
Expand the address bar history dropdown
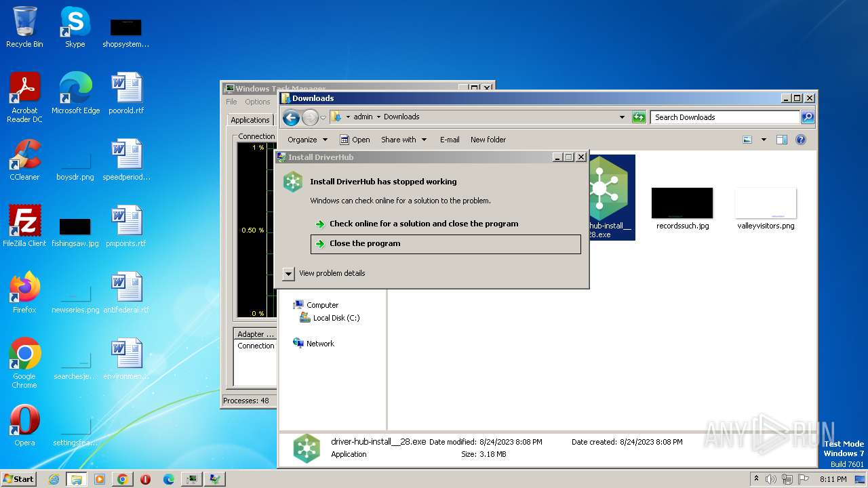click(622, 117)
